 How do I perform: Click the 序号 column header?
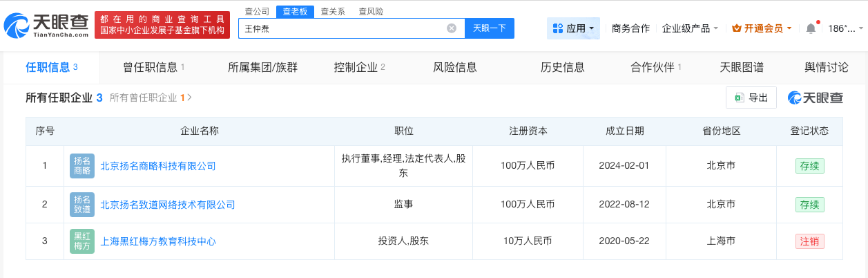[45, 131]
